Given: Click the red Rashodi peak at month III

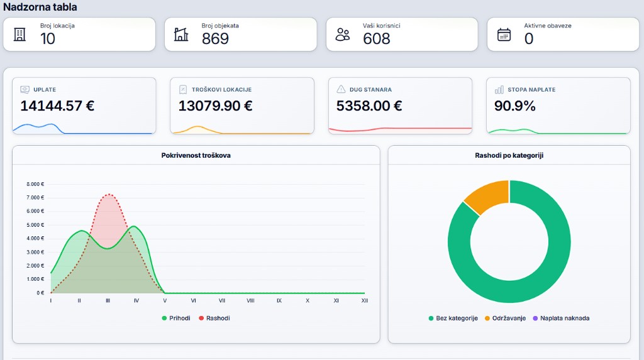Looking at the screenshot, I should [108, 195].
